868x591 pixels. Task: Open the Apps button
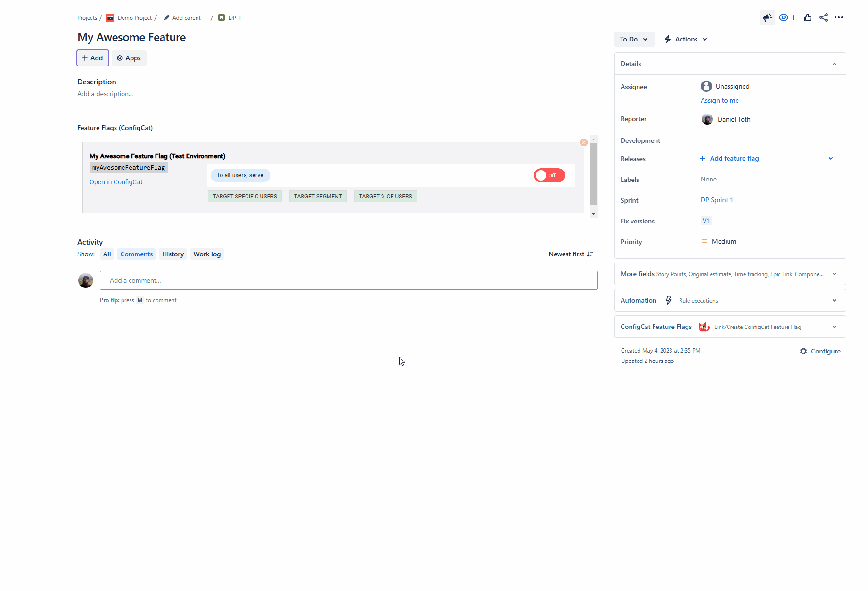(x=129, y=58)
